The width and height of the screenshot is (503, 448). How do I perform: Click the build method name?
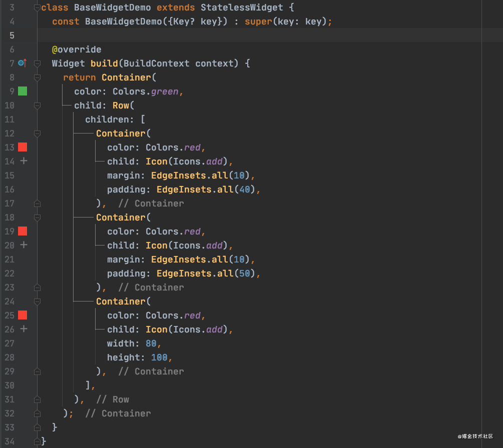pyautogui.click(x=104, y=63)
